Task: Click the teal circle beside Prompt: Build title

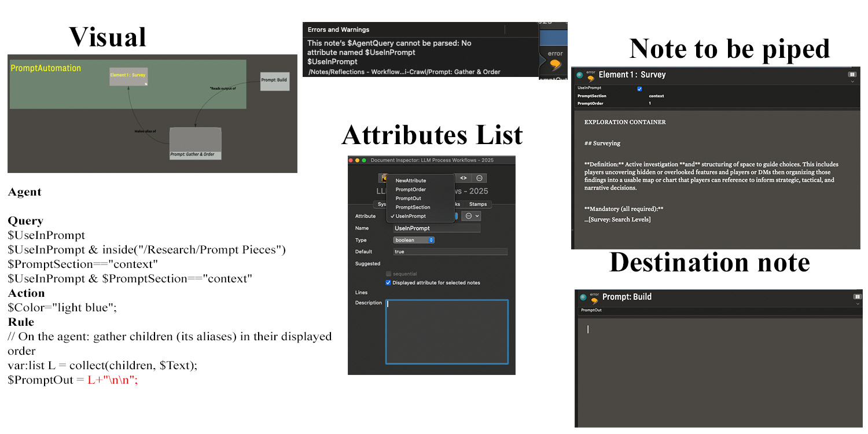Action: [x=583, y=297]
